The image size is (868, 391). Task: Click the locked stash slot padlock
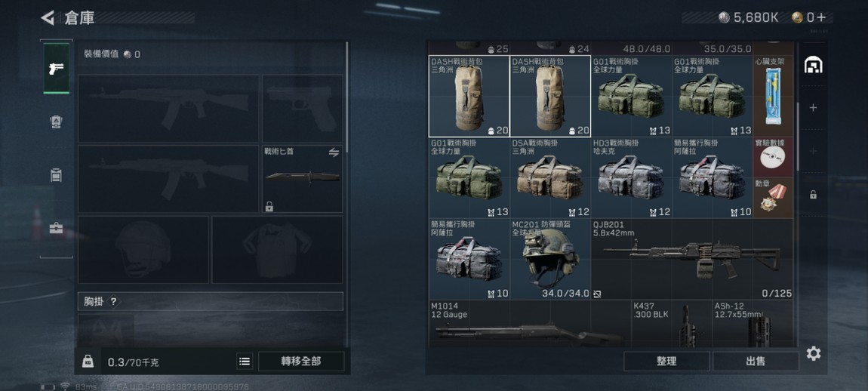(813, 195)
